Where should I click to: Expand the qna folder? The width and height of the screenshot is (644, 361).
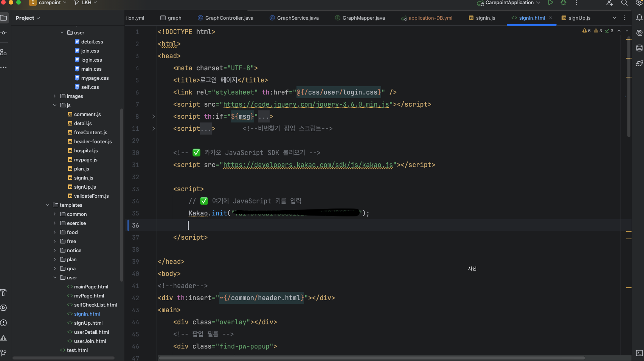[55, 268]
